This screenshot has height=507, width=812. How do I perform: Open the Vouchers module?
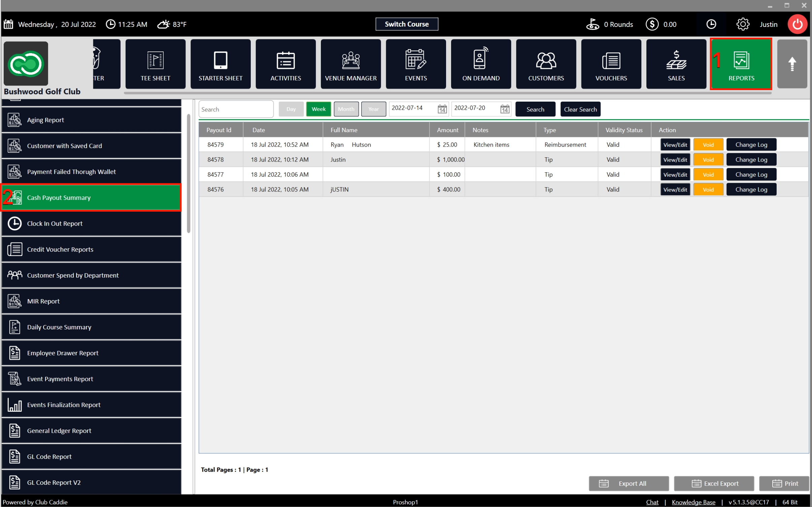pyautogui.click(x=611, y=64)
